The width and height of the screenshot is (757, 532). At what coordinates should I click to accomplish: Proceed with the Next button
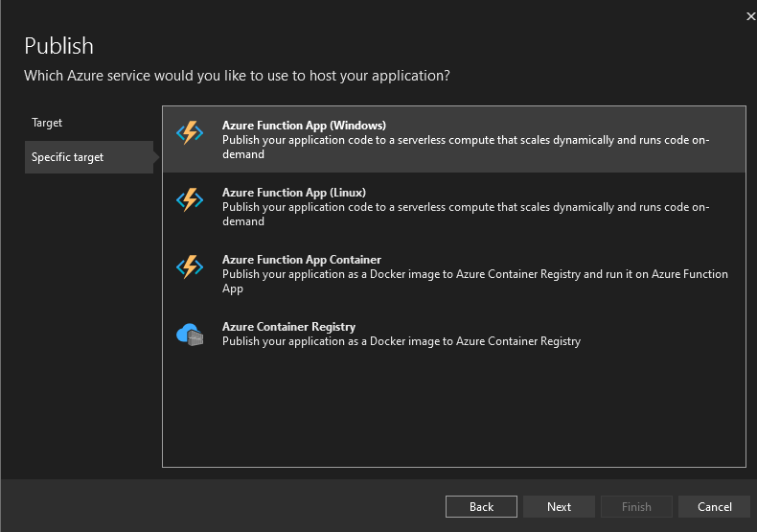pyautogui.click(x=559, y=507)
